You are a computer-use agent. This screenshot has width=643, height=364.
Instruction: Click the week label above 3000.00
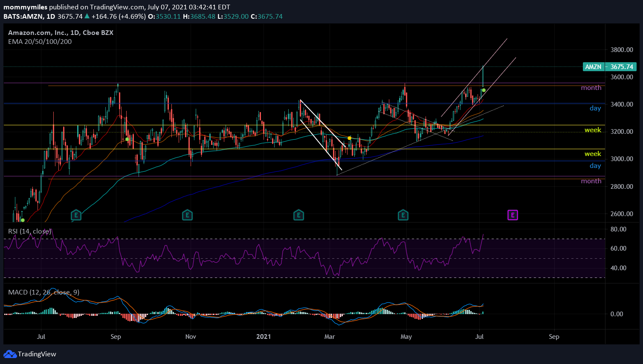tap(593, 154)
